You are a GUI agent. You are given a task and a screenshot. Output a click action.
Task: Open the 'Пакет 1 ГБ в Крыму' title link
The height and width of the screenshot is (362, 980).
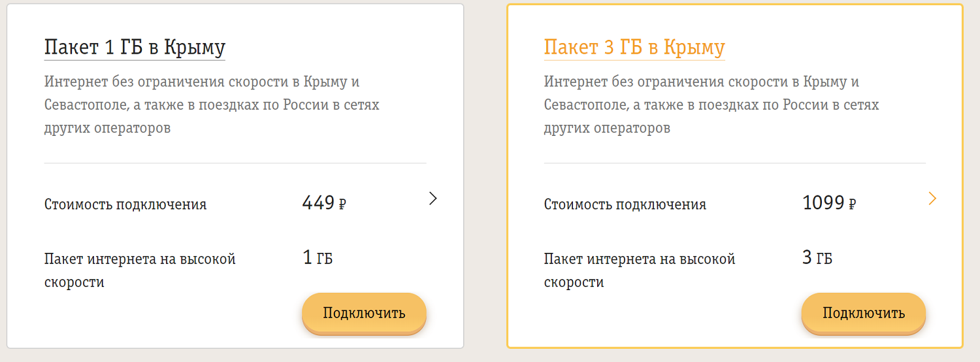click(x=135, y=48)
